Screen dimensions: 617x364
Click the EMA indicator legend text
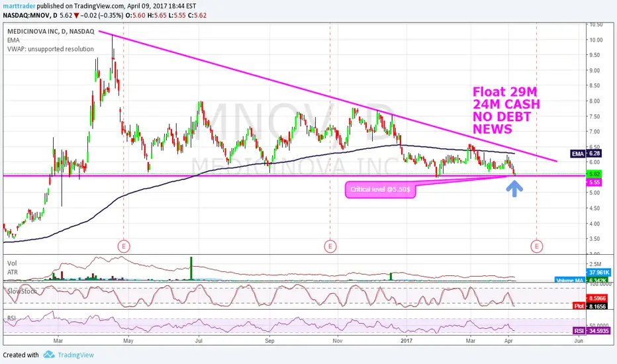pos(13,40)
